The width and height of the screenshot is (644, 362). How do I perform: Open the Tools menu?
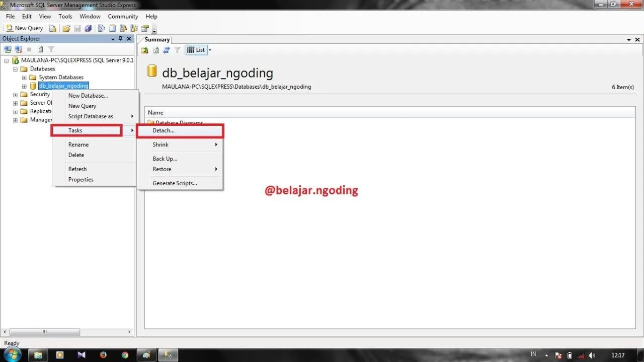65,17
